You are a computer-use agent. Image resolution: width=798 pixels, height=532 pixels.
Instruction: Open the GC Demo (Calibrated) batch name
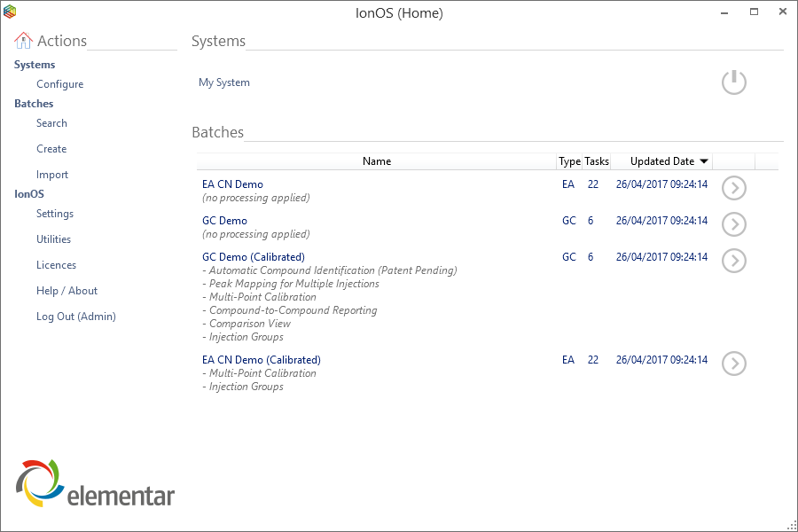[x=254, y=257]
